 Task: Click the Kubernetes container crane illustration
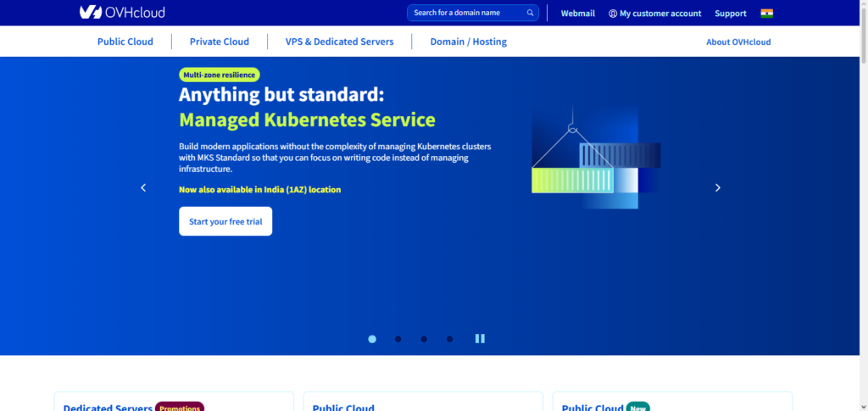point(595,159)
